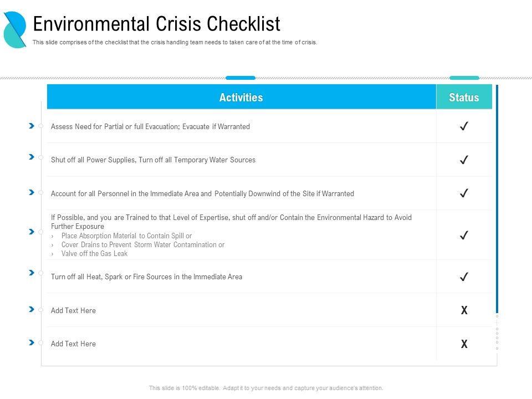The image size is (532, 399).
Task: Click the Status column header
Action: [x=464, y=98]
